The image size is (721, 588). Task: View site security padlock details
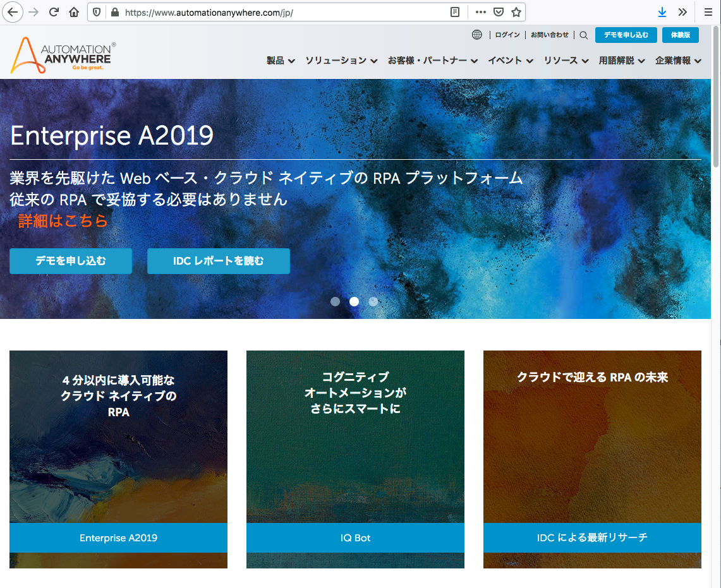point(115,12)
